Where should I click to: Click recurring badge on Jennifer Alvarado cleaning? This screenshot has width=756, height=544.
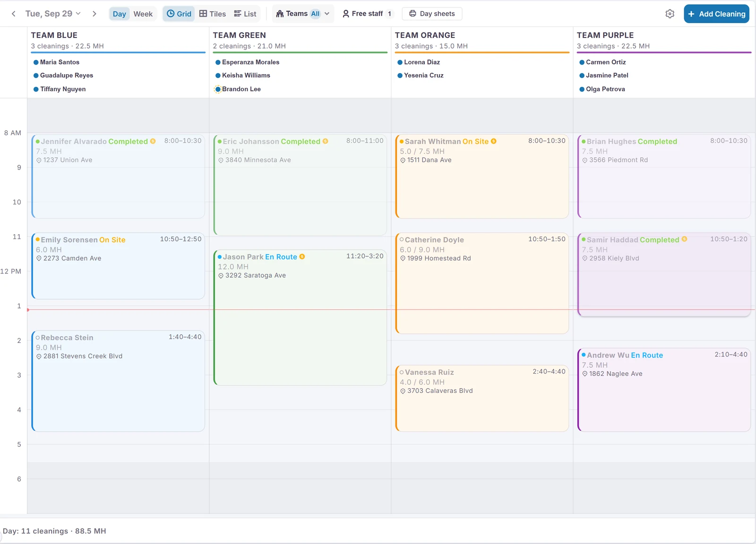(x=153, y=141)
